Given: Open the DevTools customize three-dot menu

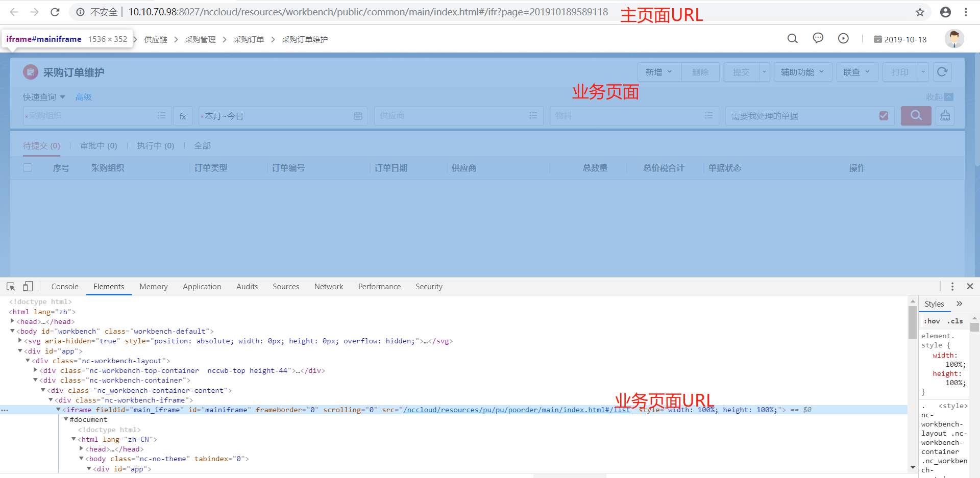Looking at the screenshot, I should 952,287.
